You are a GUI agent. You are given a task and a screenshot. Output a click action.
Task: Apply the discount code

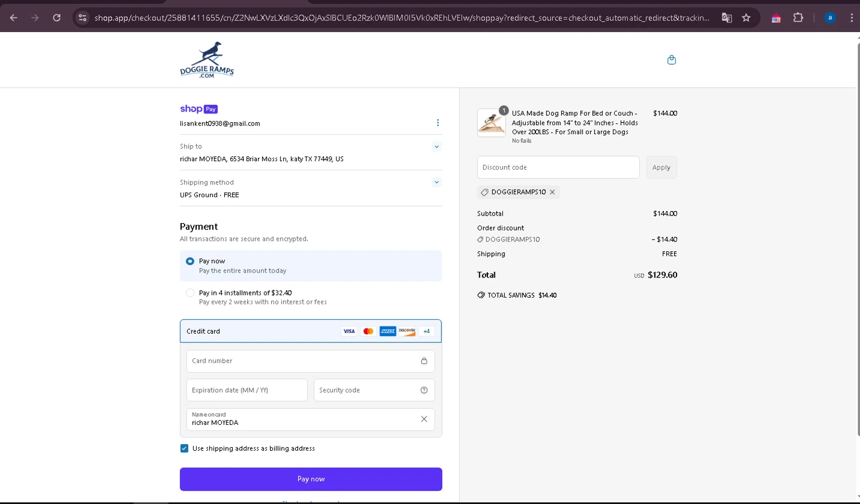(x=661, y=167)
